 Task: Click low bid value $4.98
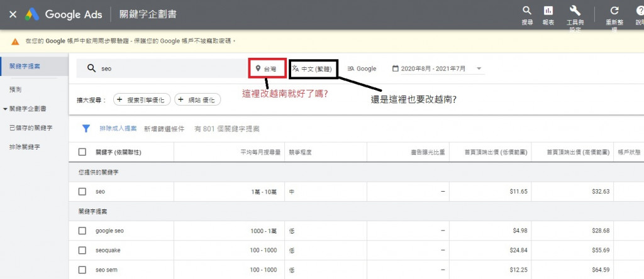(x=521, y=231)
